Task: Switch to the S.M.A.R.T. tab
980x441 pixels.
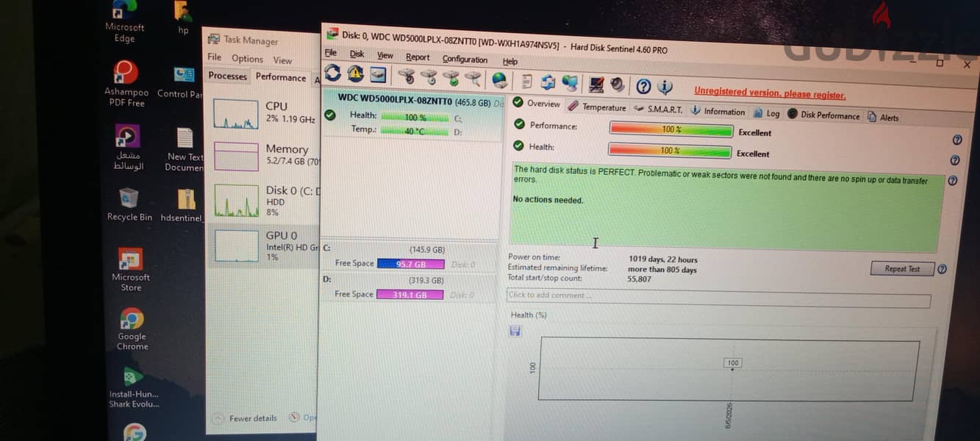Action: tap(658, 110)
